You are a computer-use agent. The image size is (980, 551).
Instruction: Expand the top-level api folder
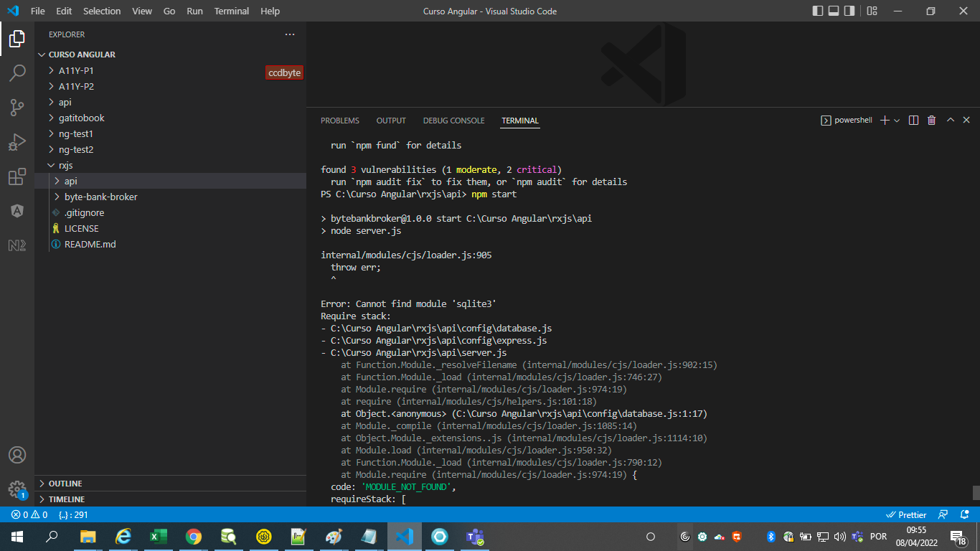click(x=171, y=102)
